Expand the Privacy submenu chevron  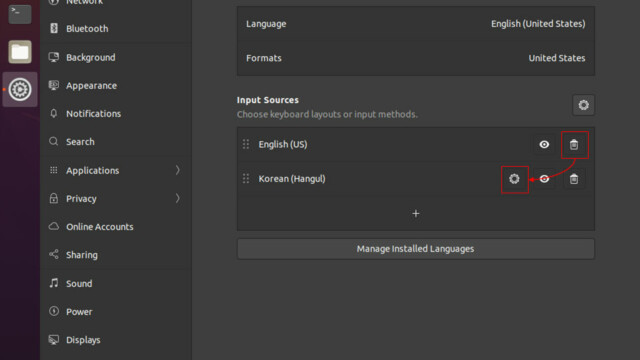pos(178,198)
